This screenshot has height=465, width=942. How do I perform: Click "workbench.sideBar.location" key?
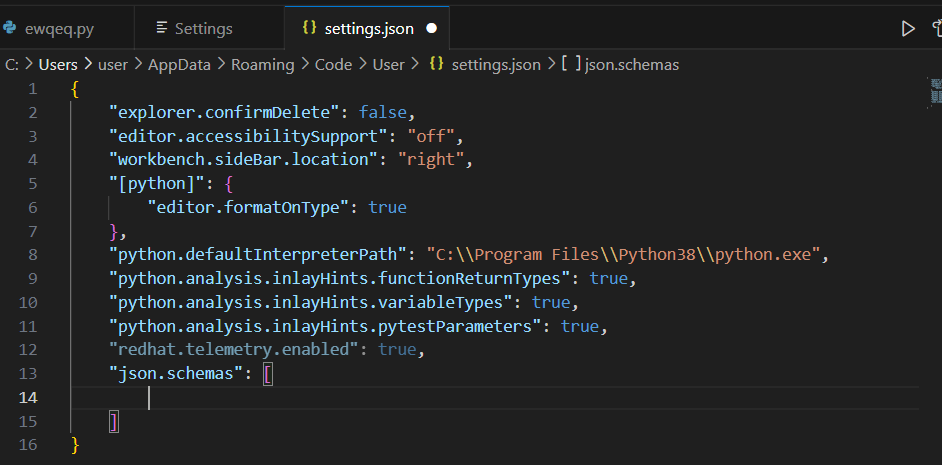click(x=243, y=160)
